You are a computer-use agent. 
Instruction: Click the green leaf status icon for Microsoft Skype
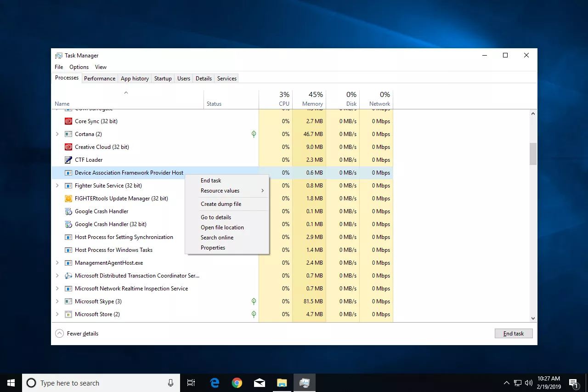pyautogui.click(x=254, y=301)
